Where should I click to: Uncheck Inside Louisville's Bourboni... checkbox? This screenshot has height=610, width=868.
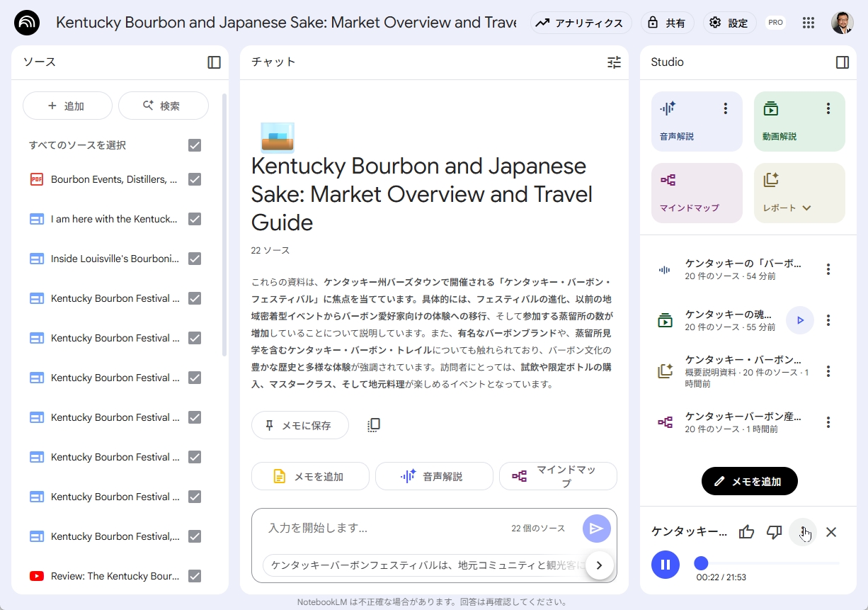click(195, 259)
